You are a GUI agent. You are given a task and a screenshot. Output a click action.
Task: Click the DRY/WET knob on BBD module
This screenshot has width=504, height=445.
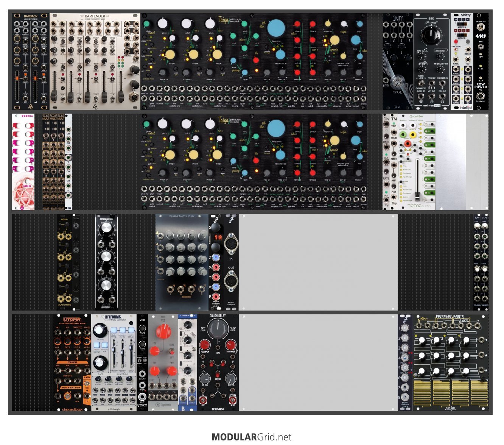coord(440,69)
